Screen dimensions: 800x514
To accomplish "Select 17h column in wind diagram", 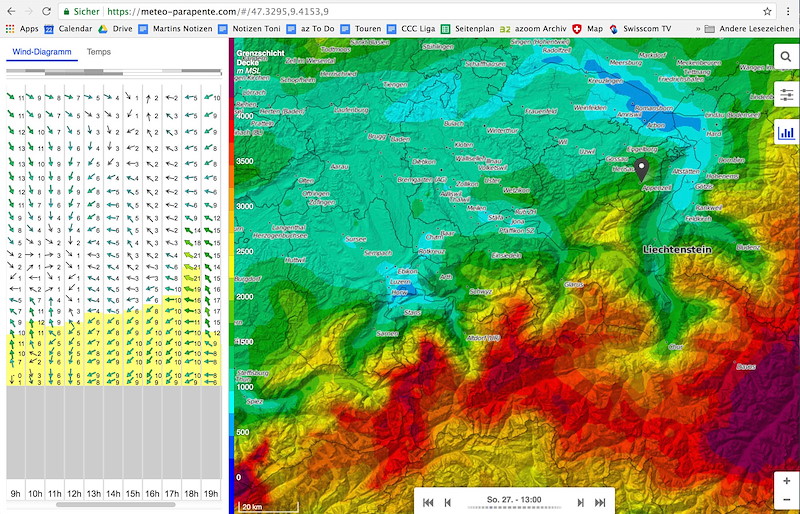I will coord(172,494).
